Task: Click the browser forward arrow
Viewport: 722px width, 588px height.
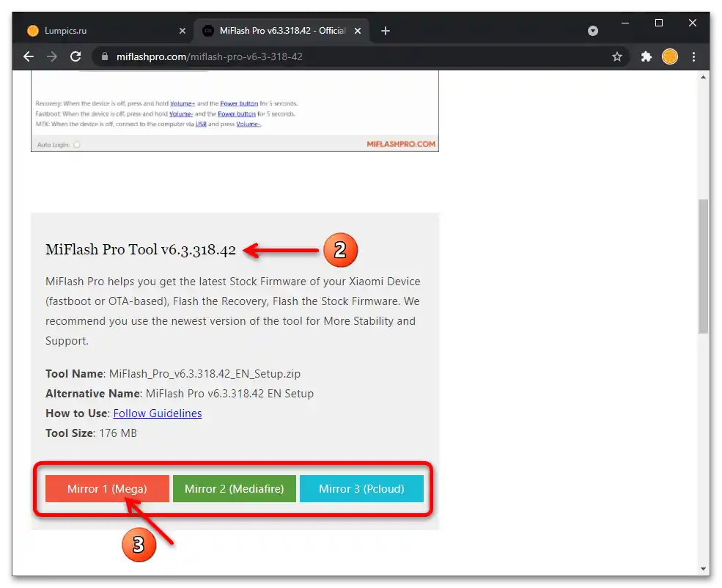Action: [x=52, y=56]
